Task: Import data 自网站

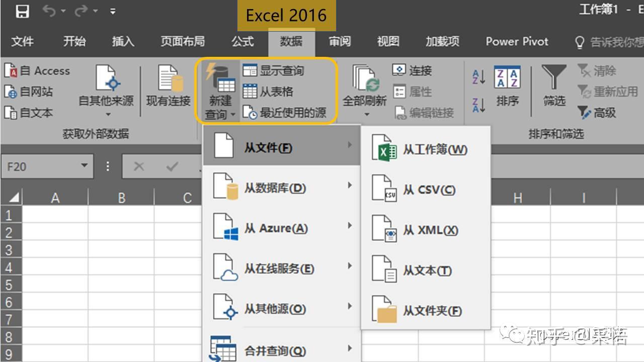Action: point(29,92)
